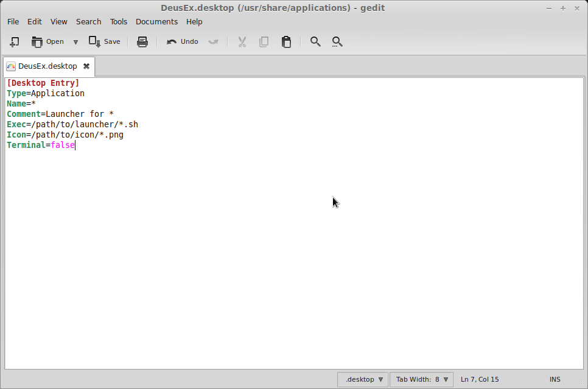The height and width of the screenshot is (389, 588).
Task: Open the Tab Width selector
Action: 421,379
